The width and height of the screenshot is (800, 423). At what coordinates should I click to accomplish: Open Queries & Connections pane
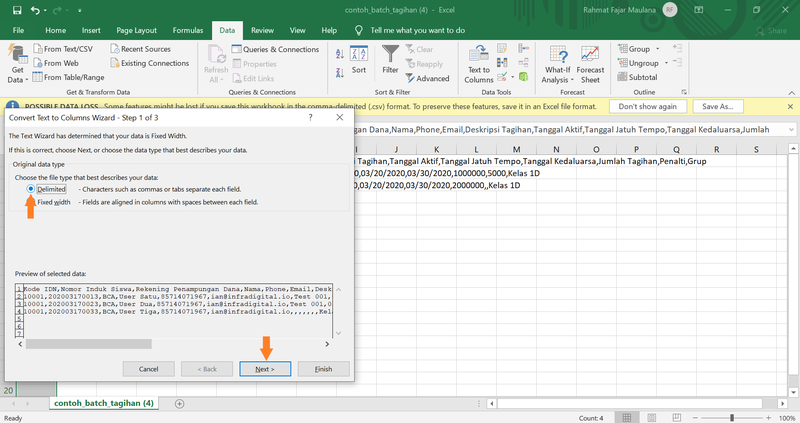point(276,49)
